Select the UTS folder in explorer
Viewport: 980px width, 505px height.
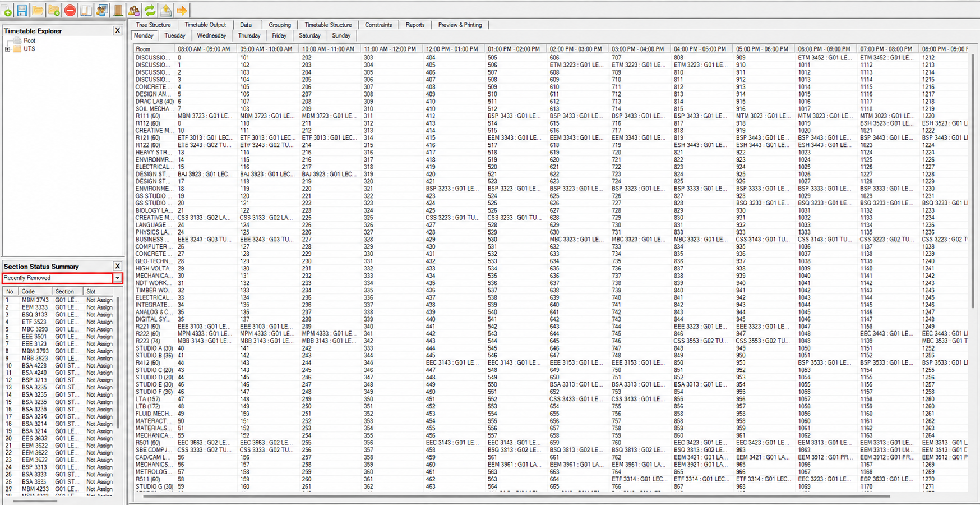(x=29, y=49)
